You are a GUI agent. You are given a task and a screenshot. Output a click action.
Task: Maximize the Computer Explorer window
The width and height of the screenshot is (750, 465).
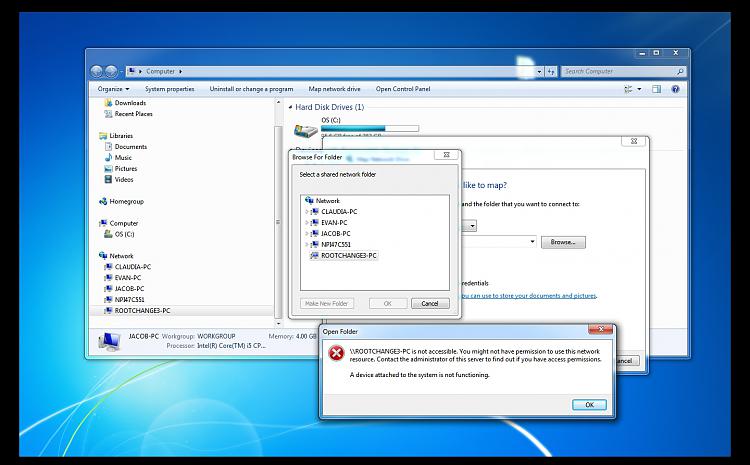pos(656,53)
